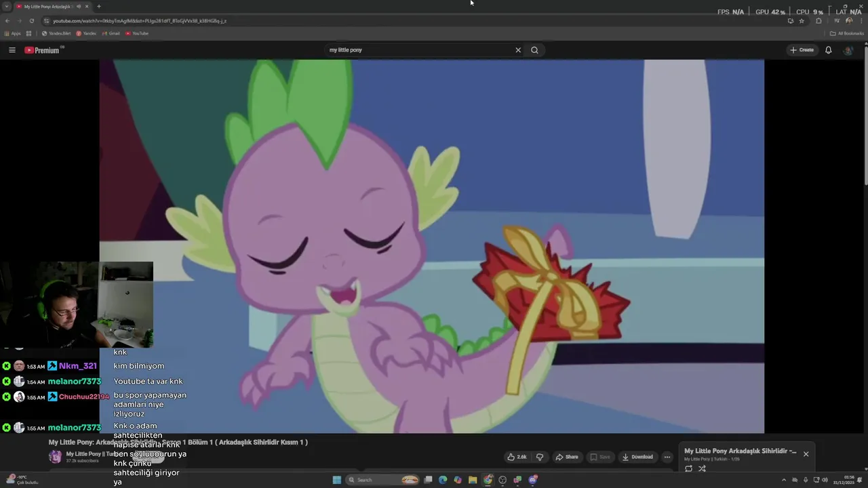The image size is (868, 488).
Task: Open the My Little Pony playlist title
Action: click(740, 451)
